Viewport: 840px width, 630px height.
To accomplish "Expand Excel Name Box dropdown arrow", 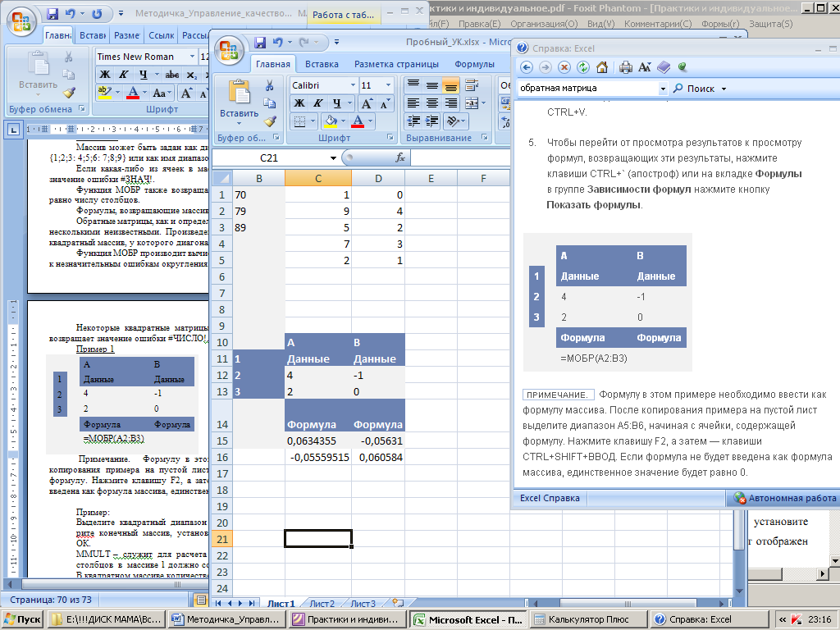I will 333,157.
